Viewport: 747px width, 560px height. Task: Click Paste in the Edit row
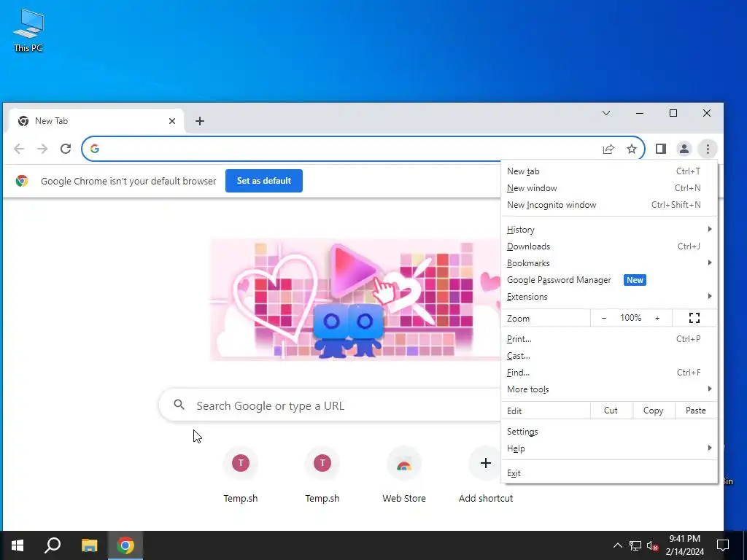[x=696, y=411]
